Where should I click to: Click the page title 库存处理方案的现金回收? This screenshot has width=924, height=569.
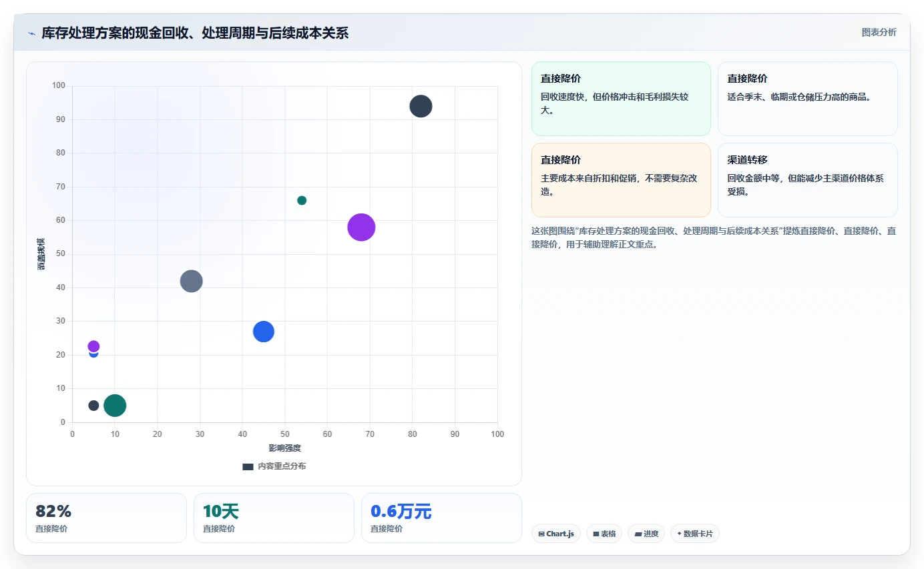195,33
